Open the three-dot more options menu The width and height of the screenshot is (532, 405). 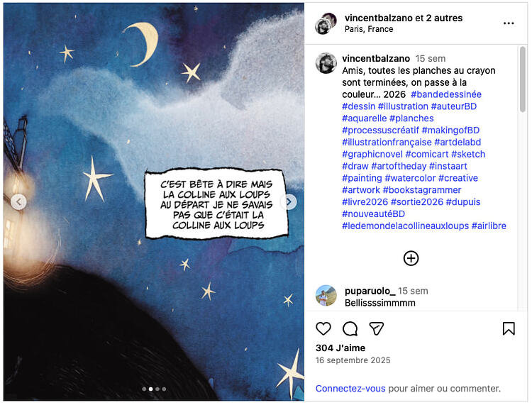[x=509, y=23]
